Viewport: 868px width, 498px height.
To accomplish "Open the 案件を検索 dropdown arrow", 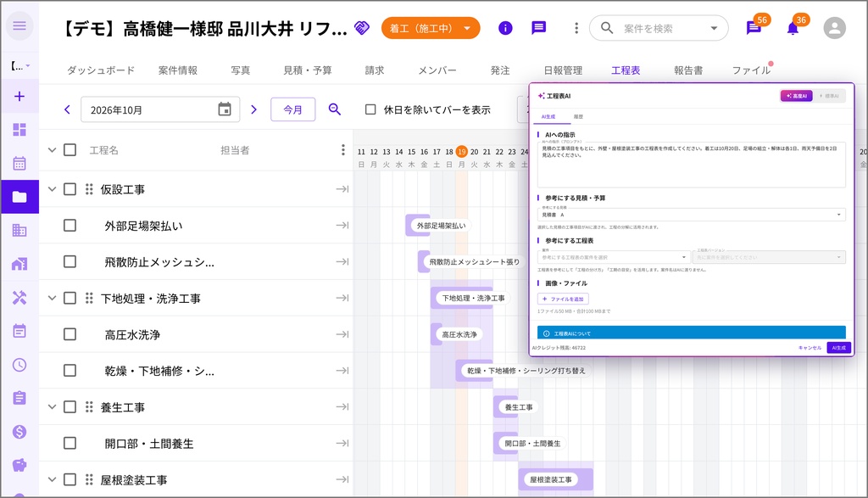I will point(714,28).
